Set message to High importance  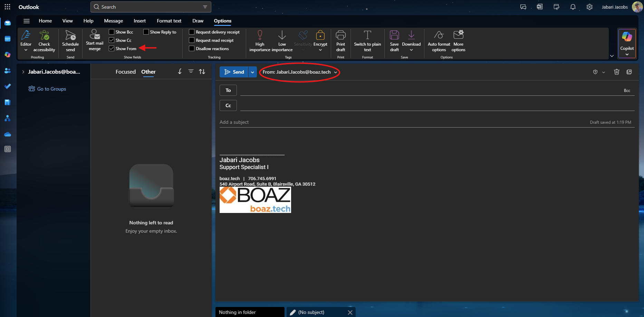point(260,36)
